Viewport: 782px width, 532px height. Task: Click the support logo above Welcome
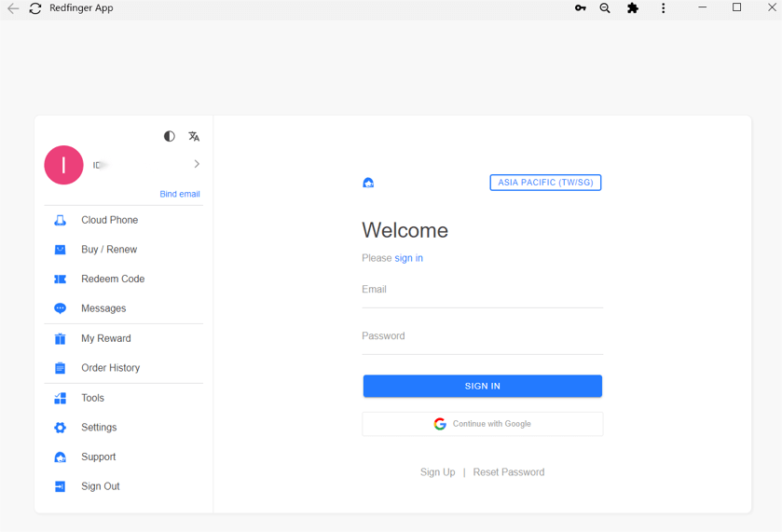[x=368, y=183]
